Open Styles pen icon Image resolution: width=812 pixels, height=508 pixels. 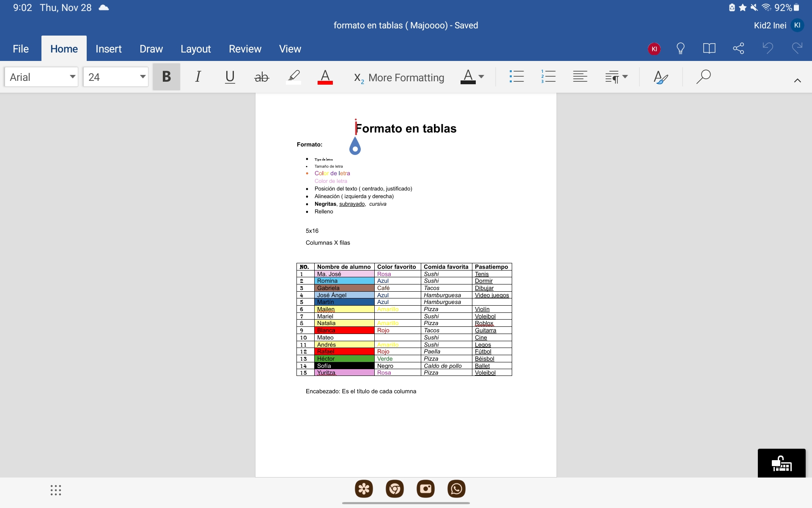[x=660, y=77]
